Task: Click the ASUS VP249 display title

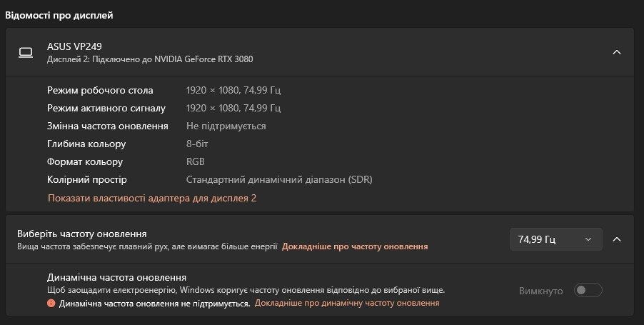Action: pos(74,46)
